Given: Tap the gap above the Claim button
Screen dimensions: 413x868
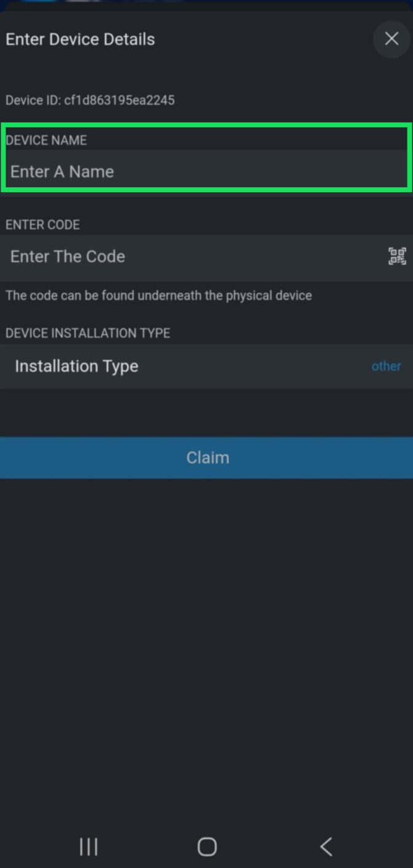Looking at the screenshot, I should point(206,413).
